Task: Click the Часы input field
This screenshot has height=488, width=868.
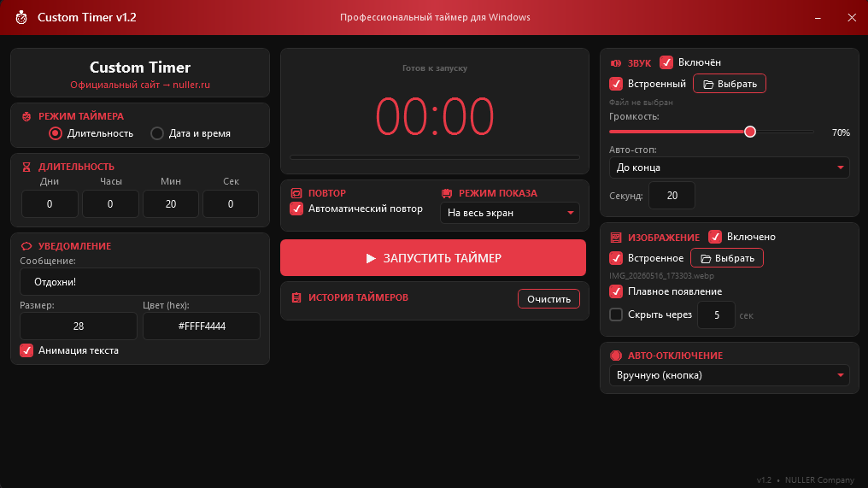Action: tap(110, 204)
